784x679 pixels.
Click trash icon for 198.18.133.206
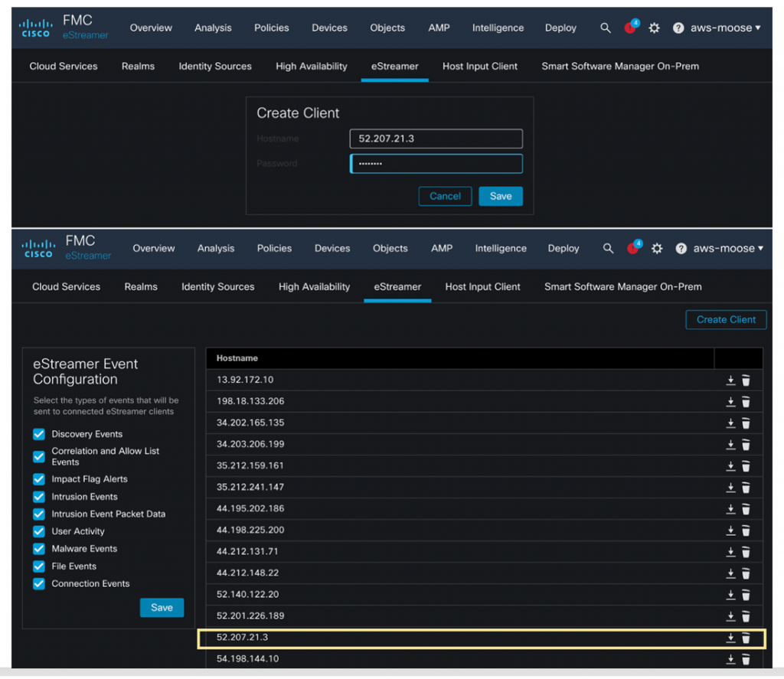746,402
